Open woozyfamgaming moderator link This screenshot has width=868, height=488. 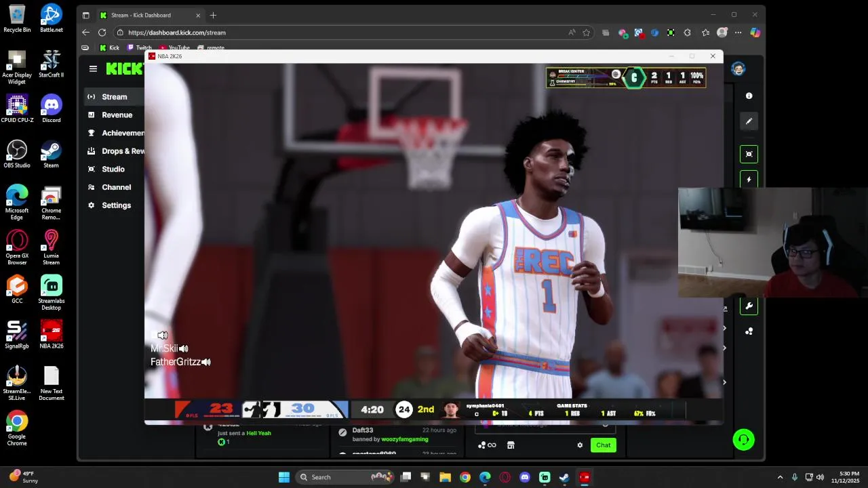tap(405, 439)
